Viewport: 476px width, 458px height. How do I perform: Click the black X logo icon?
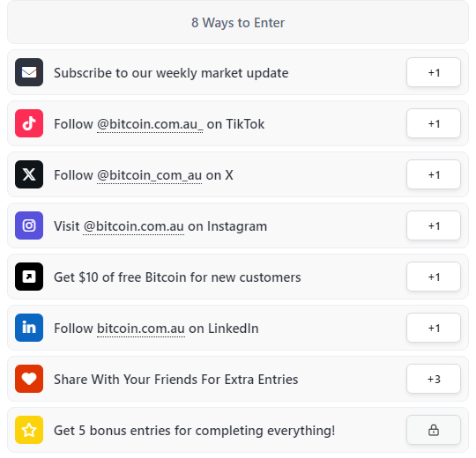(x=29, y=174)
